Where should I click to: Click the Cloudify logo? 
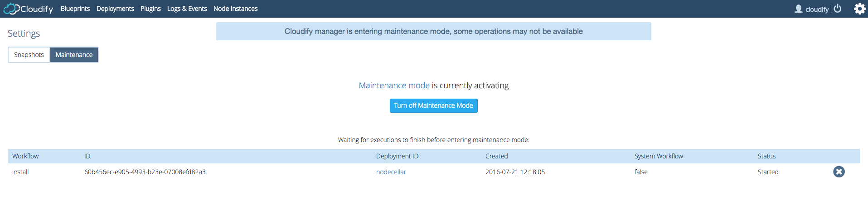28,9
